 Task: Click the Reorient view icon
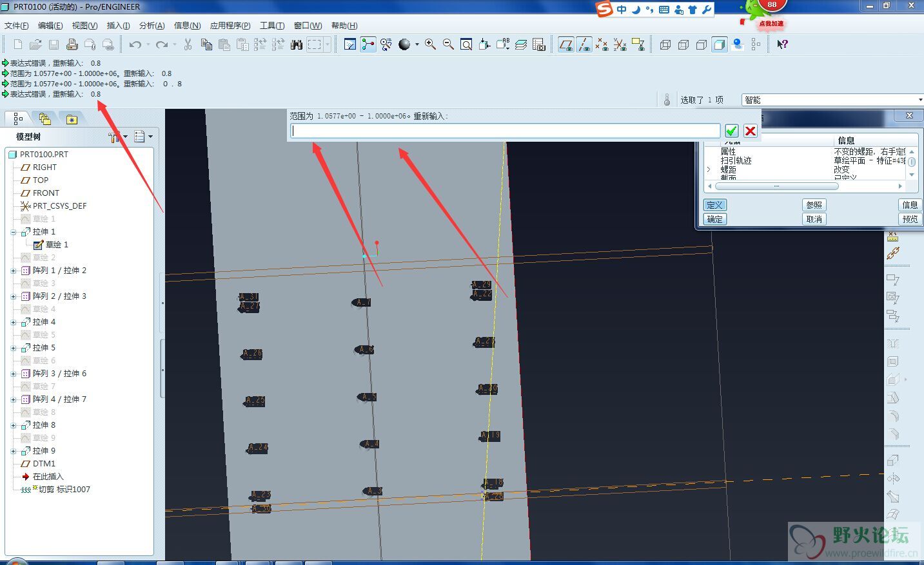(x=484, y=44)
